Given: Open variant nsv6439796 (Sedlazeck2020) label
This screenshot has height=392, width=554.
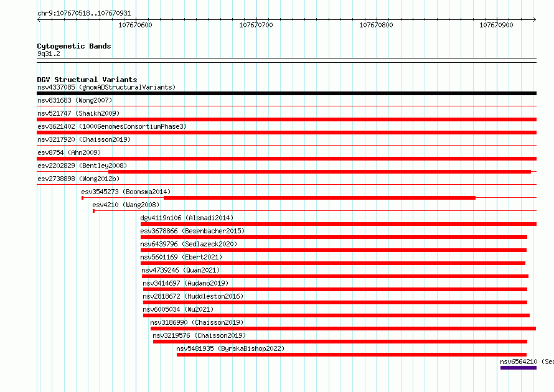Looking at the screenshot, I should point(189,244).
